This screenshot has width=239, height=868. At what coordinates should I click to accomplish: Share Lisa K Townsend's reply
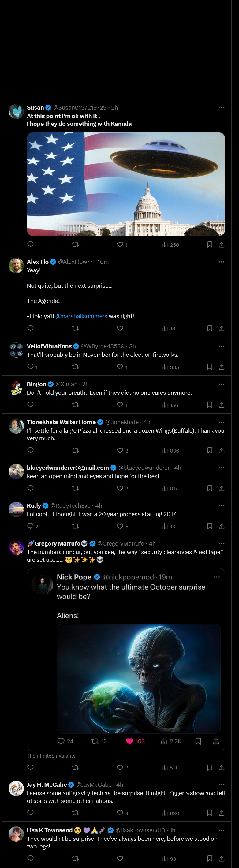222,858
